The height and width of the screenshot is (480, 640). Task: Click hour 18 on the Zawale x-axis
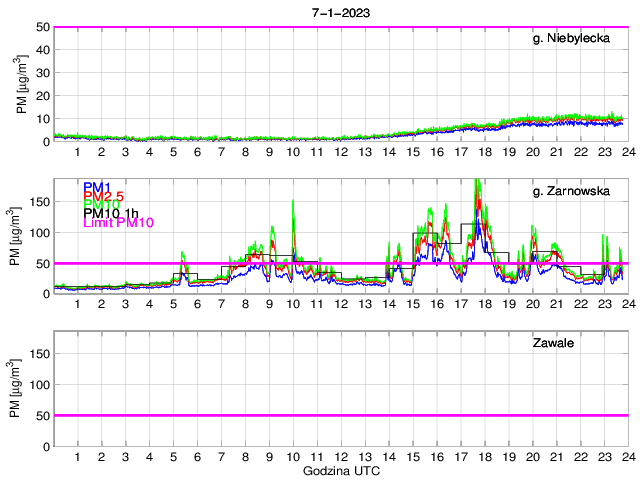point(484,457)
